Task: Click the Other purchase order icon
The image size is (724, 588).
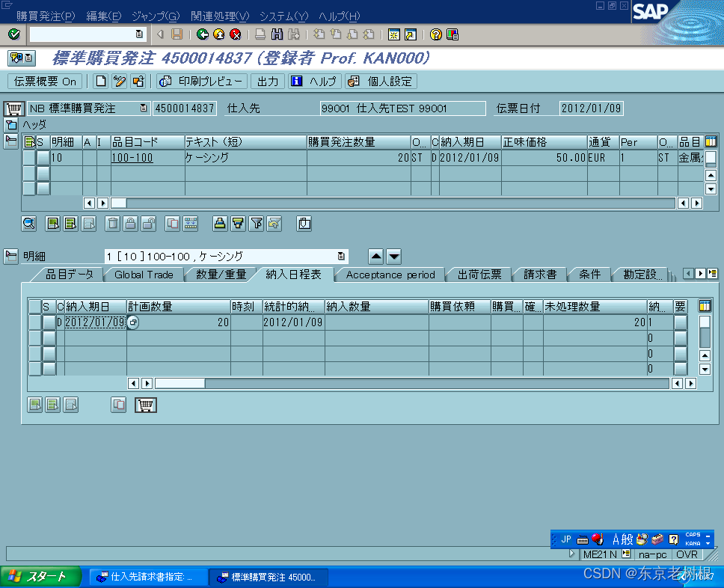Action: (x=138, y=82)
